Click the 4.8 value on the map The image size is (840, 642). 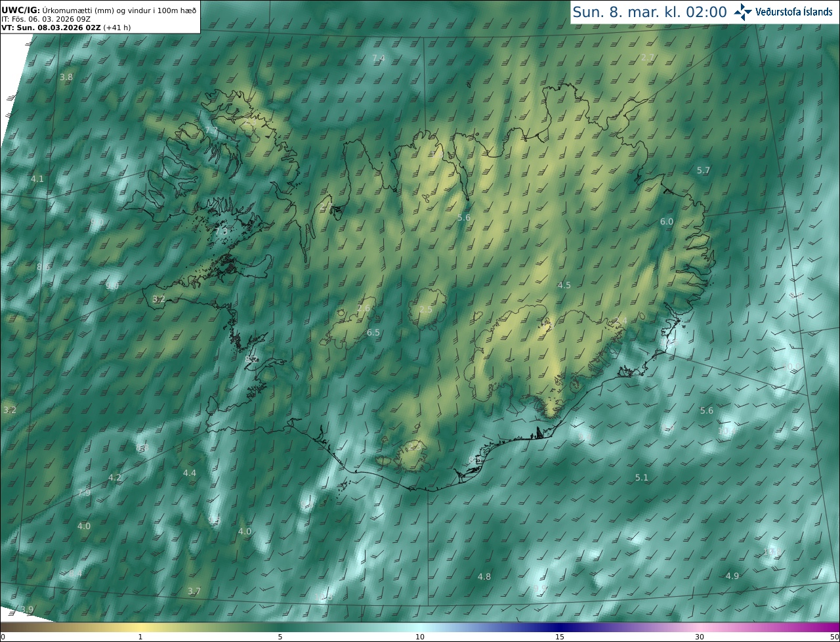(x=484, y=576)
